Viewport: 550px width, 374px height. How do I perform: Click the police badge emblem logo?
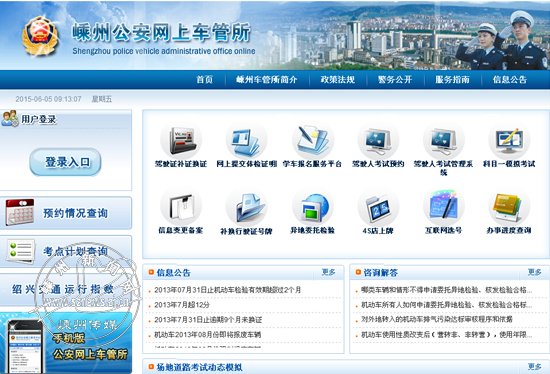[x=40, y=36]
